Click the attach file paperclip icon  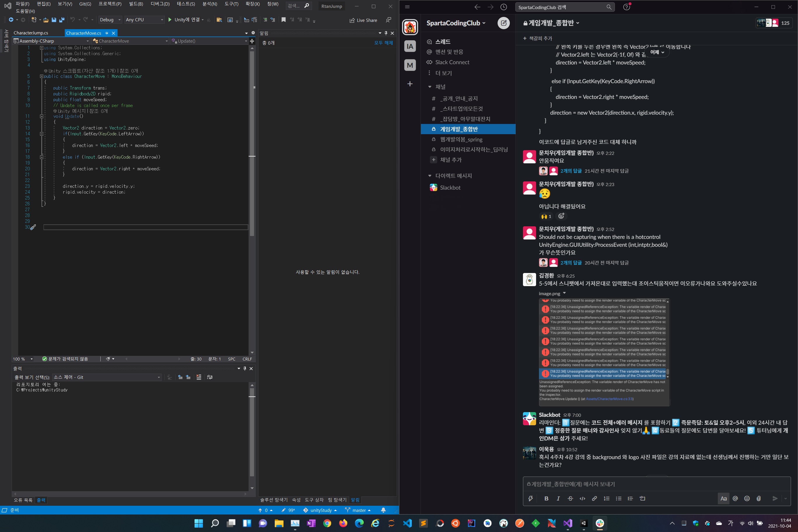pyautogui.click(x=759, y=498)
